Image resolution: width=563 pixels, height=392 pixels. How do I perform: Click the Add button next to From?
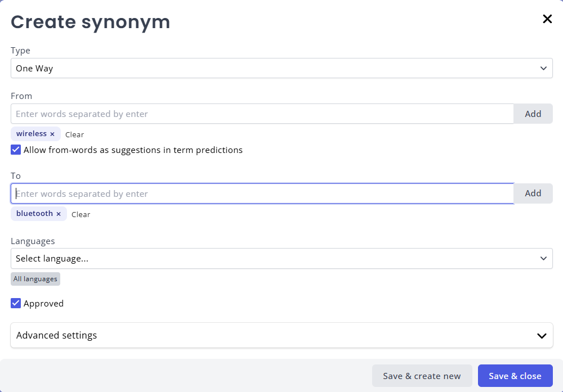pyautogui.click(x=533, y=114)
